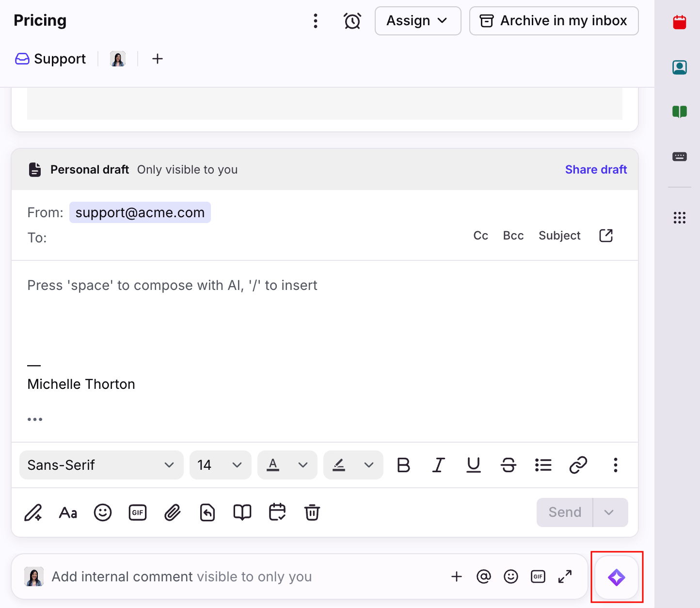Attach a file with the paperclip icon
Screen dimensions: 700x608
click(173, 512)
